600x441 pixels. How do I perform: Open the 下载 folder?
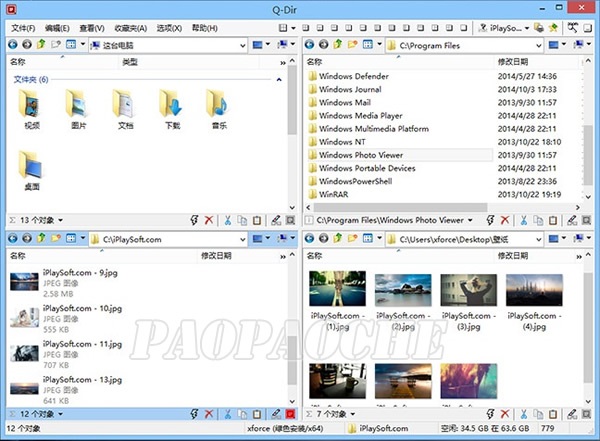pyautogui.click(x=172, y=109)
